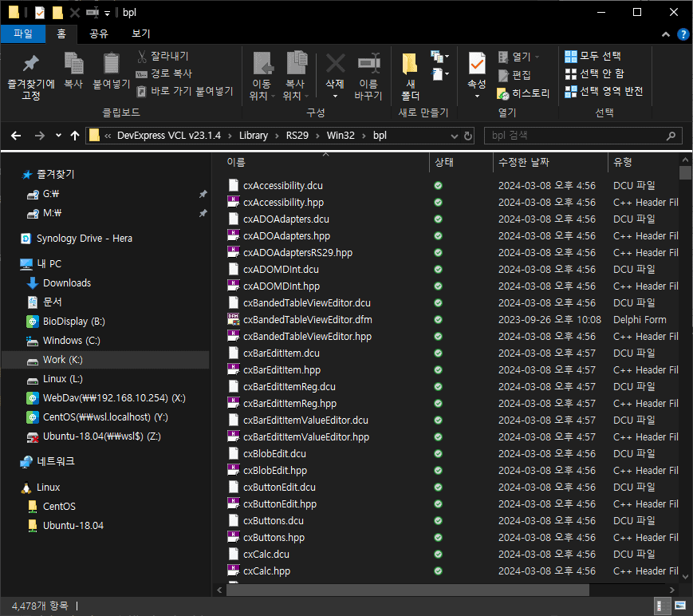Click the Rename icon in the ribbon
The height and width of the screenshot is (616, 693).
pos(368,64)
